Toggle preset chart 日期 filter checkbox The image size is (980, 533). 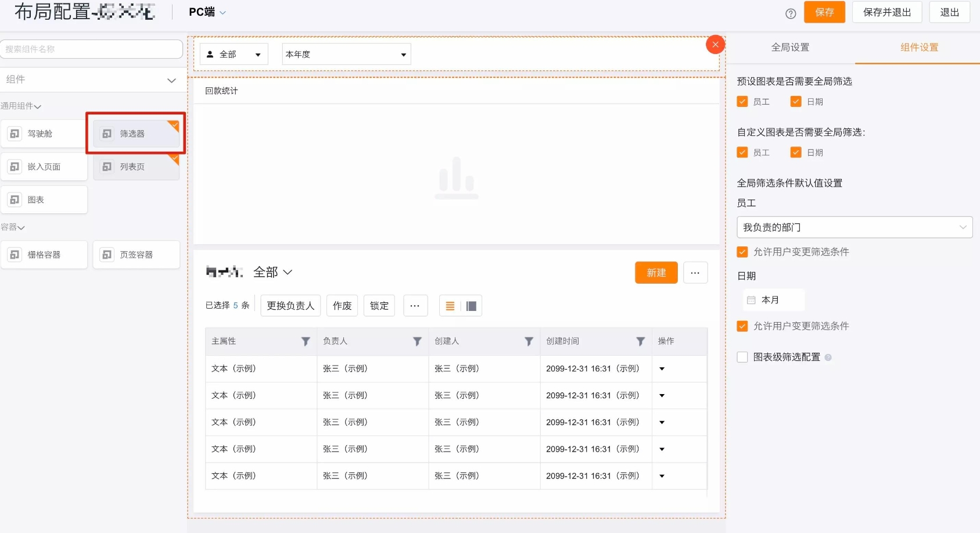click(796, 102)
